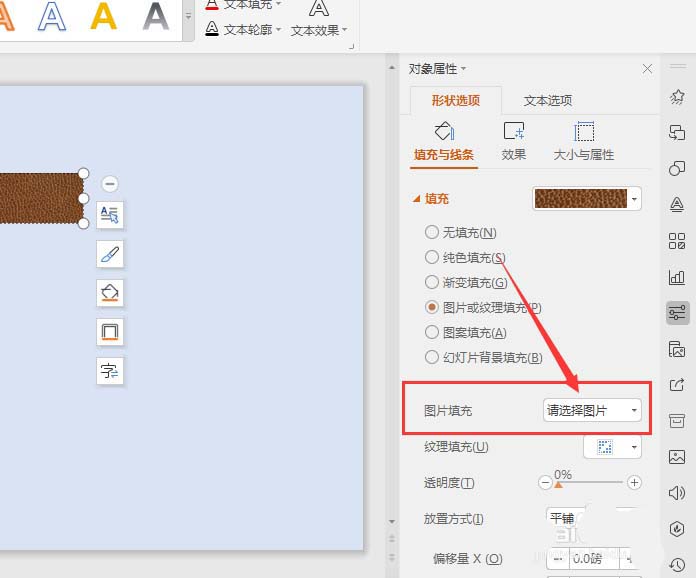Switch to the 文本选项 tab
The image size is (696, 578).
548,100
